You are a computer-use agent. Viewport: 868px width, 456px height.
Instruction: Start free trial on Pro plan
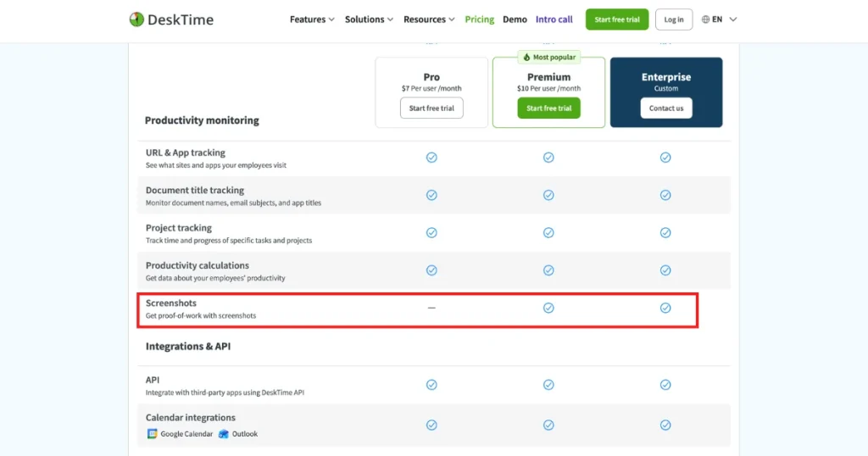(431, 108)
